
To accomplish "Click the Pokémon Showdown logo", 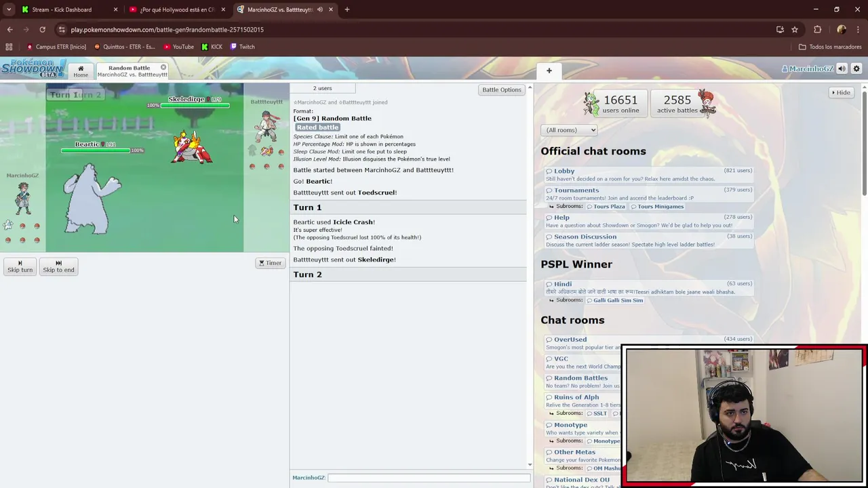I will [33, 68].
